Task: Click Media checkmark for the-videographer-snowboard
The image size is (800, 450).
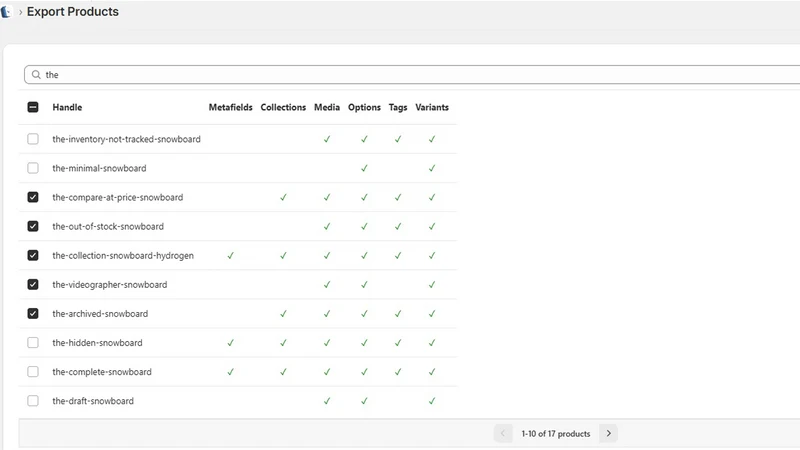Action: [327, 284]
